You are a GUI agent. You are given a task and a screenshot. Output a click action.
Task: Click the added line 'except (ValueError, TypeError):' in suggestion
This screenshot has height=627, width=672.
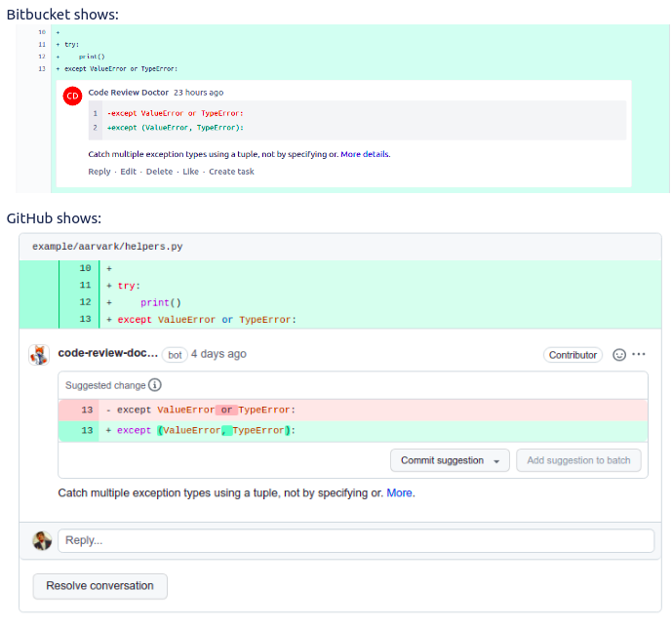tap(353, 431)
